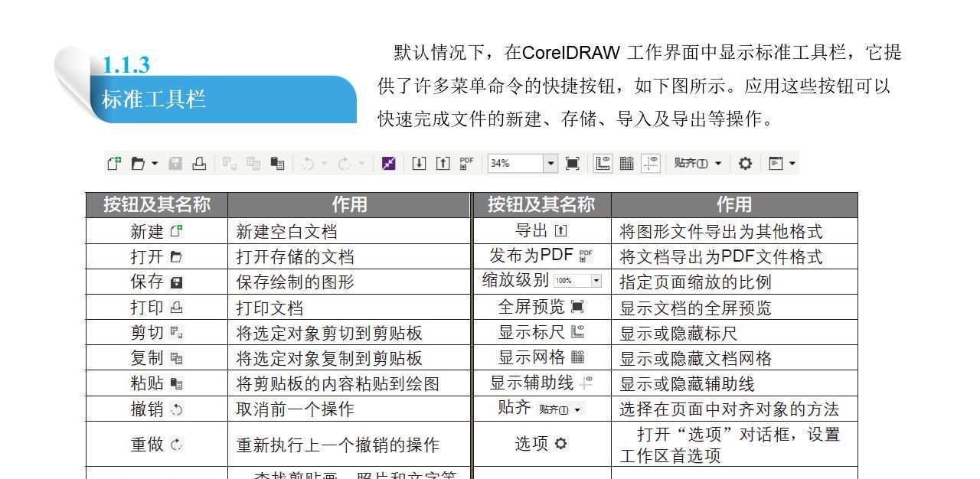
Task: Click the 34% zoom level field
Action: [515, 163]
